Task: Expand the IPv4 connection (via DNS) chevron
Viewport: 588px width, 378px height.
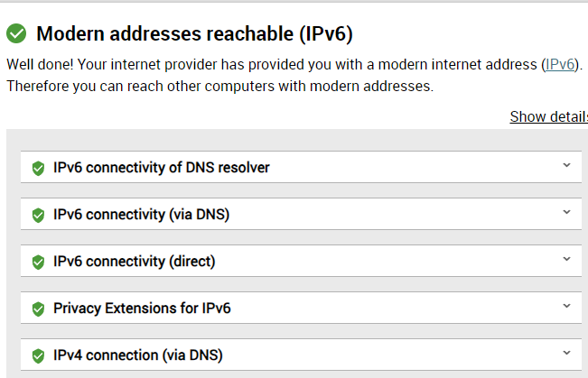Action: pyautogui.click(x=566, y=352)
